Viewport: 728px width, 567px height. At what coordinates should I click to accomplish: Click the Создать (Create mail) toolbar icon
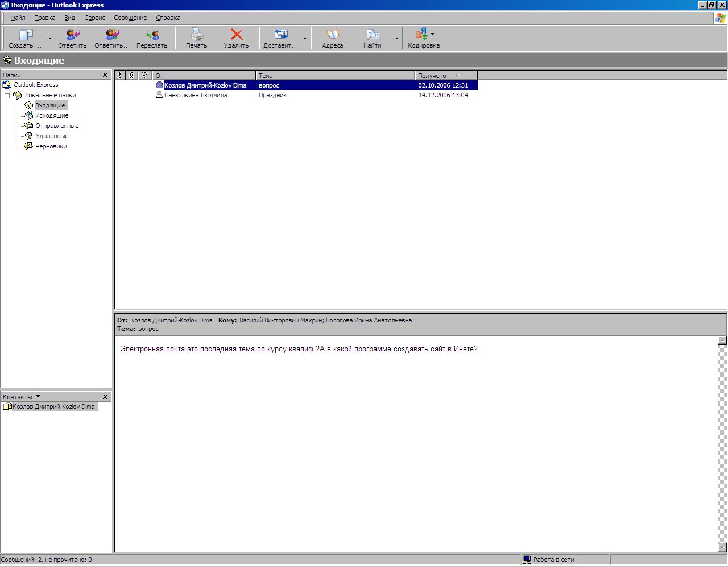click(x=26, y=35)
